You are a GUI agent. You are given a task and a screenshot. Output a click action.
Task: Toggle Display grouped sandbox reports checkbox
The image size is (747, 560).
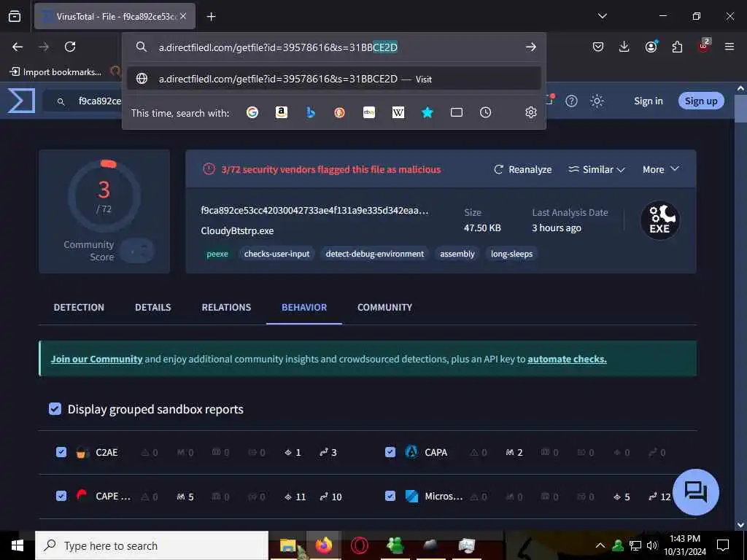[x=55, y=408]
